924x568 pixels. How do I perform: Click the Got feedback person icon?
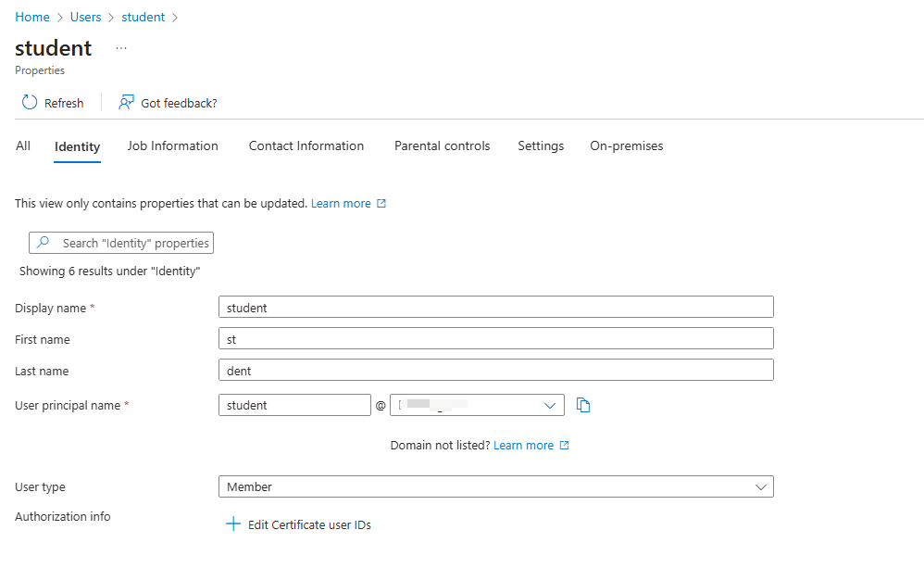pos(126,103)
